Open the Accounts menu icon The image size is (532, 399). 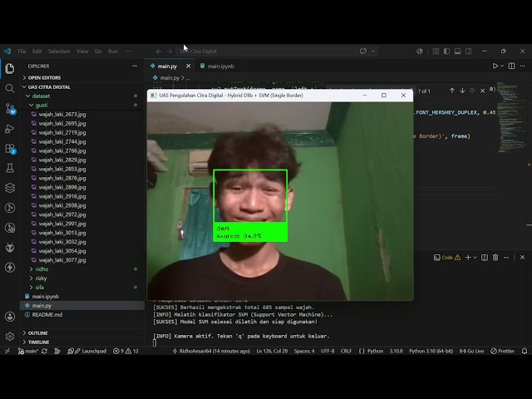pyautogui.click(x=10, y=317)
